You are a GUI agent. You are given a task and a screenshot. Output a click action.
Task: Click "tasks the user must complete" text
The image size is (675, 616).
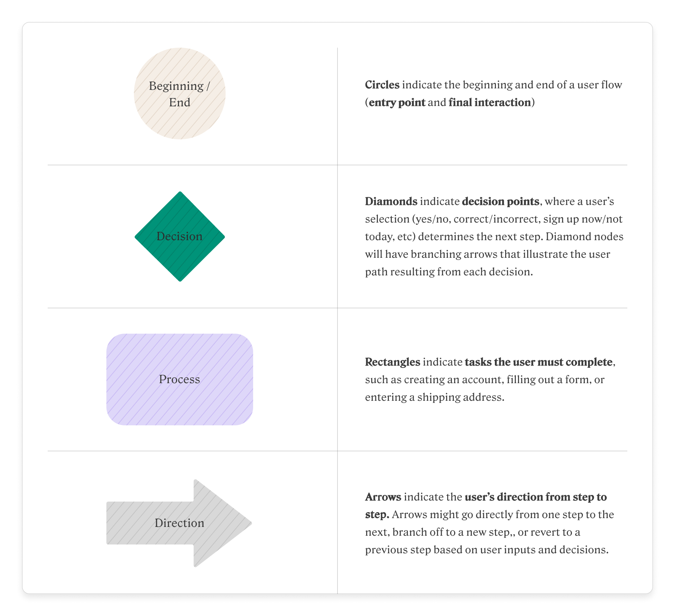click(x=538, y=362)
